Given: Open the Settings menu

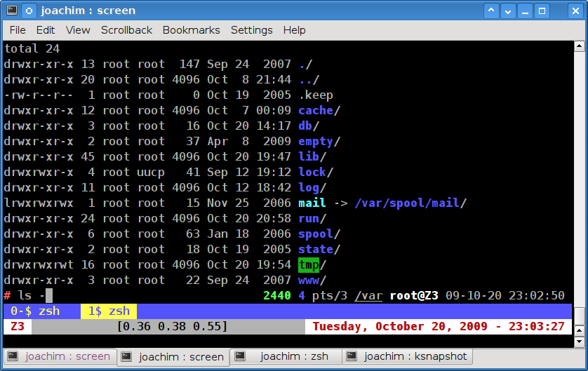Looking at the screenshot, I should [251, 30].
